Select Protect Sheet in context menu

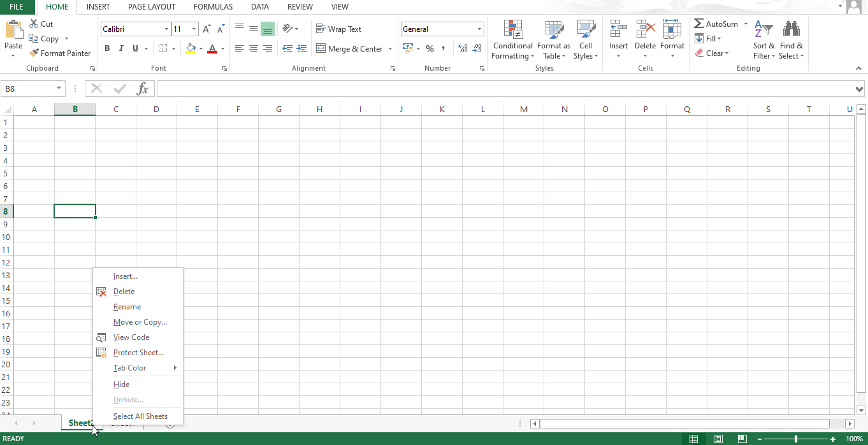(138, 353)
